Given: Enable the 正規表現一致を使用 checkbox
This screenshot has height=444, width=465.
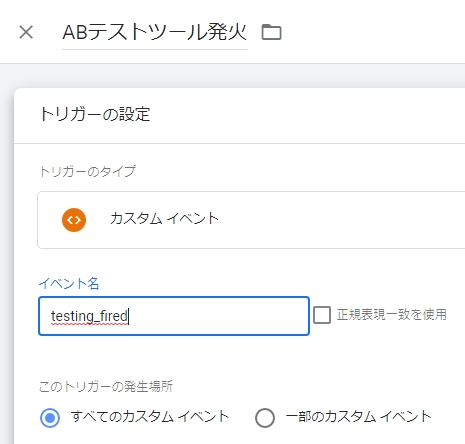Looking at the screenshot, I should pyautogui.click(x=322, y=315).
